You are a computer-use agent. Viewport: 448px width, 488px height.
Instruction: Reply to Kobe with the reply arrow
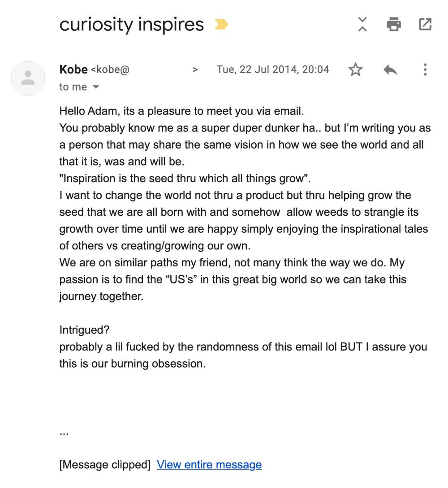389,70
